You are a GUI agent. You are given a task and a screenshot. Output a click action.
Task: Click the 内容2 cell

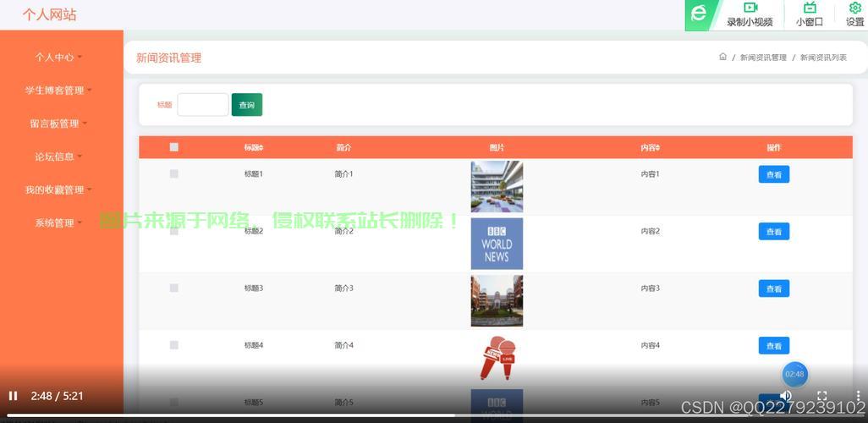click(651, 231)
